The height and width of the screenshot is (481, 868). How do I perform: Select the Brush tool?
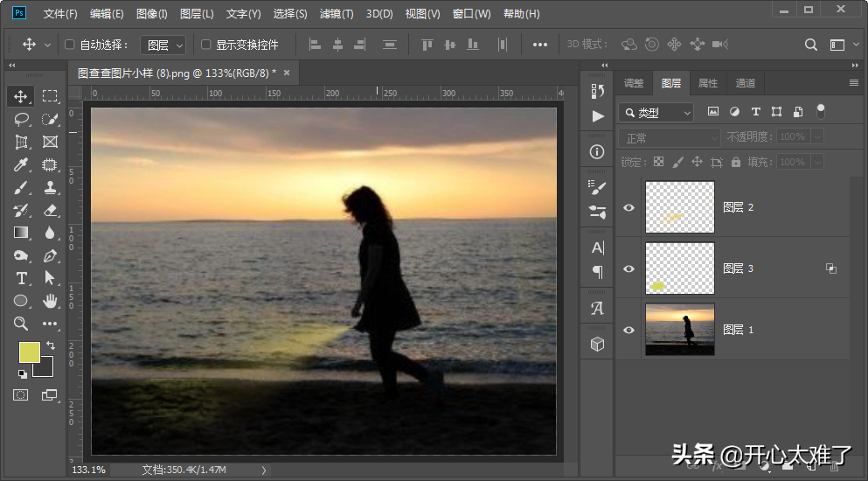coord(22,187)
